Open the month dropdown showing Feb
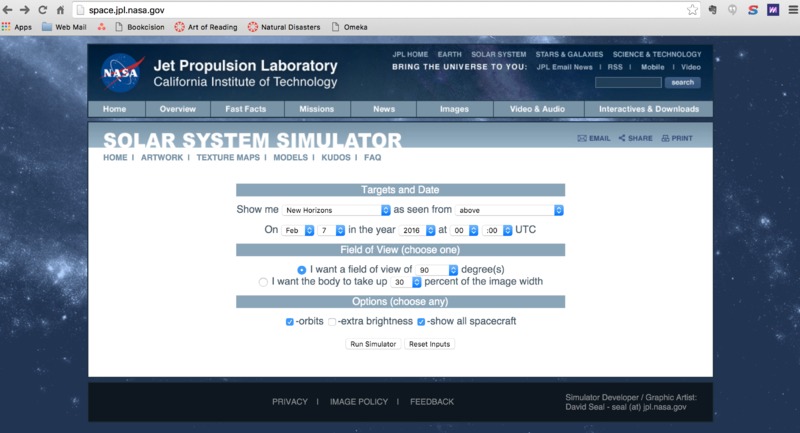The image size is (800, 433). (297, 231)
